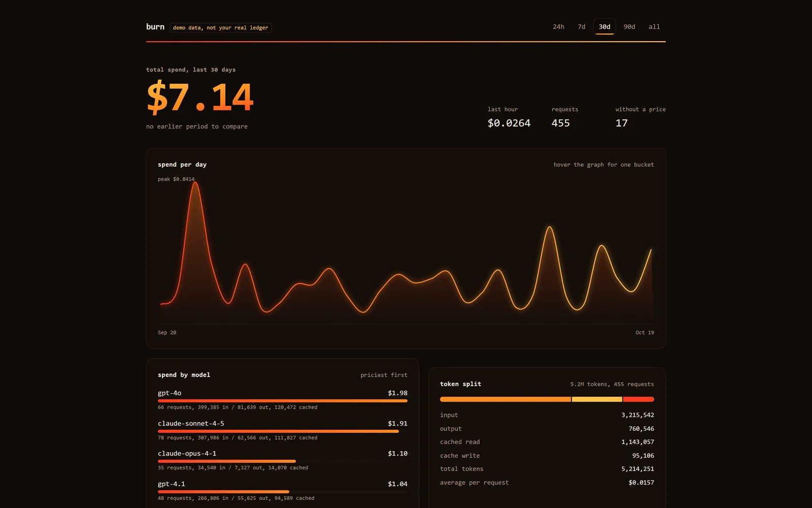Click the claude-sonnet-4-5 amount $1.91
Viewport: 812px width, 508px height.
(397, 424)
